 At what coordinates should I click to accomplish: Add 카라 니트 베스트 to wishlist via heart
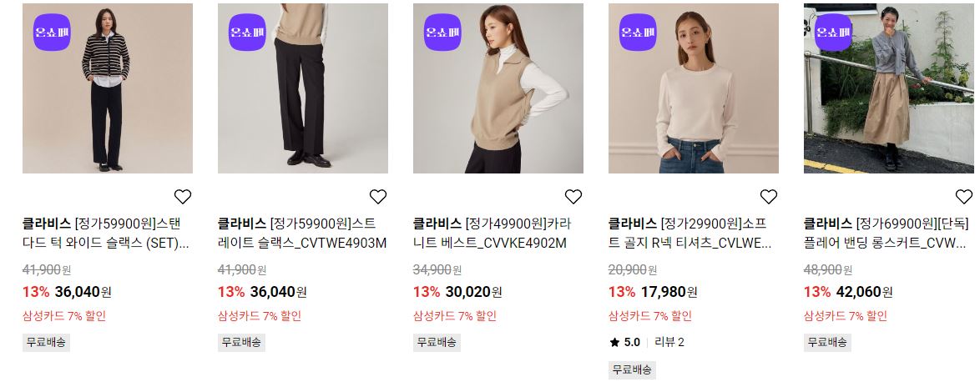[573, 197]
